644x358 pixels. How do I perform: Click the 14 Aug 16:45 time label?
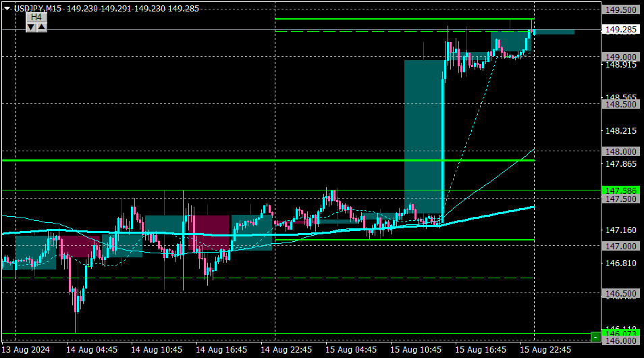coord(221,350)
